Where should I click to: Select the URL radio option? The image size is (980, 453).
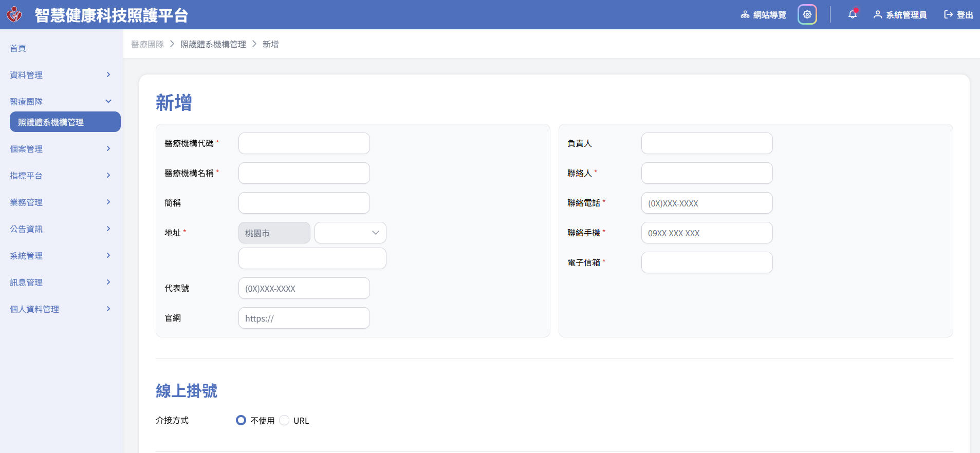click(284, 420)
